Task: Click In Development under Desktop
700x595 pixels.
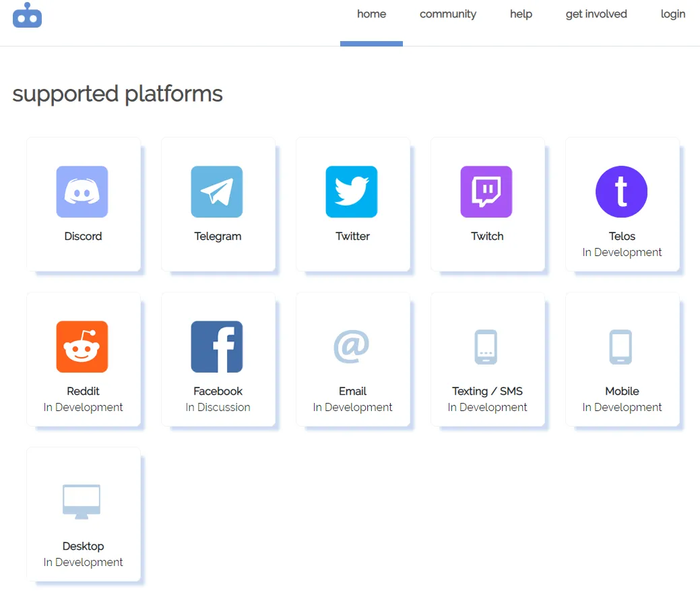Action: coord(83,563)
